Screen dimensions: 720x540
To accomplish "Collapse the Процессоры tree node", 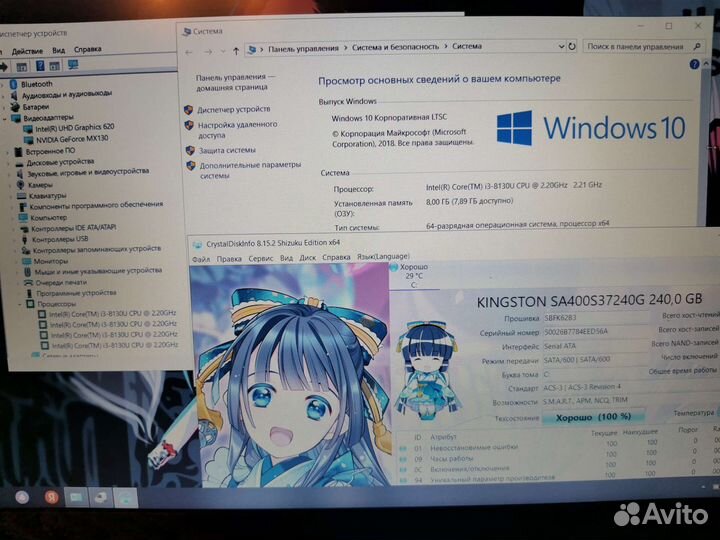I will click(21, 304).
